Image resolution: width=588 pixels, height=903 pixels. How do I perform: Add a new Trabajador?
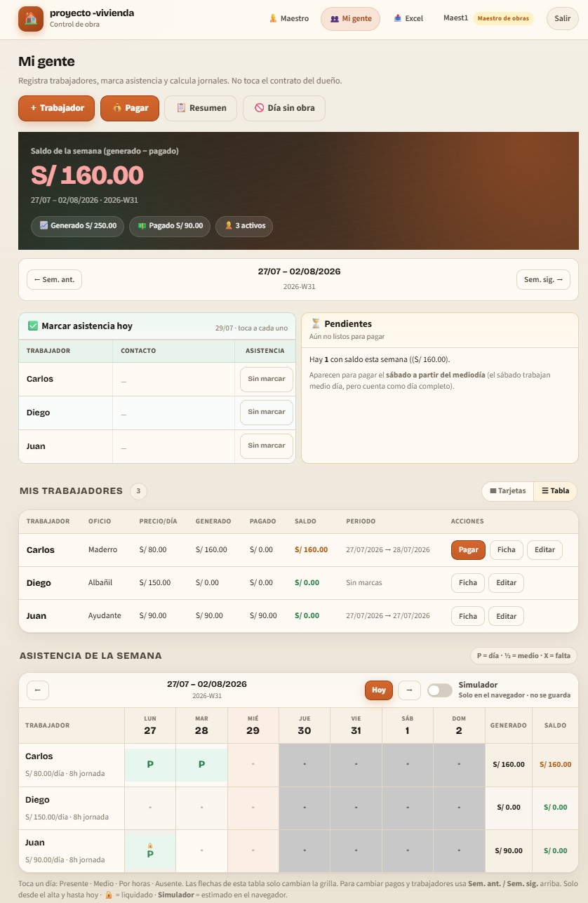coord(56,108)
